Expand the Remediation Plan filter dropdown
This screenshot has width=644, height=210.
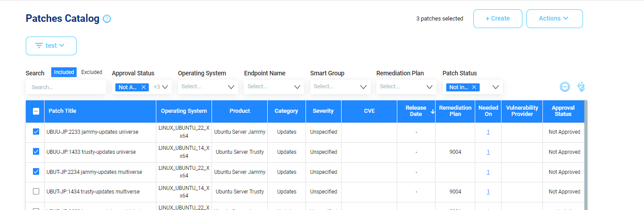click(x=429, y=87)
